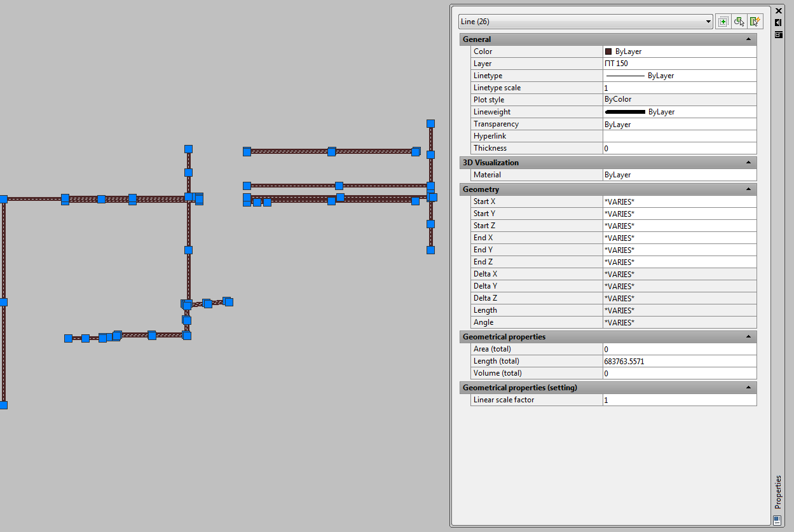Select the Color ByLayer swatch
This screenshot has height=532, width=794.
pyautogui.click(x=608, y=51)
